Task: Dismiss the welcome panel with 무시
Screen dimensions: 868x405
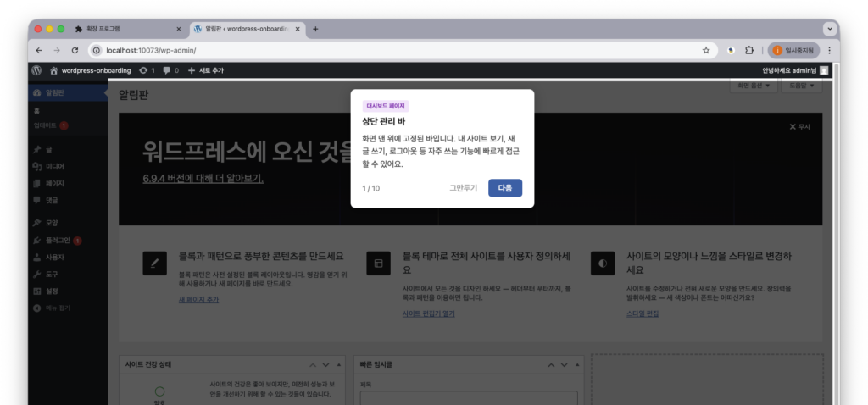Action: (799, 126)
